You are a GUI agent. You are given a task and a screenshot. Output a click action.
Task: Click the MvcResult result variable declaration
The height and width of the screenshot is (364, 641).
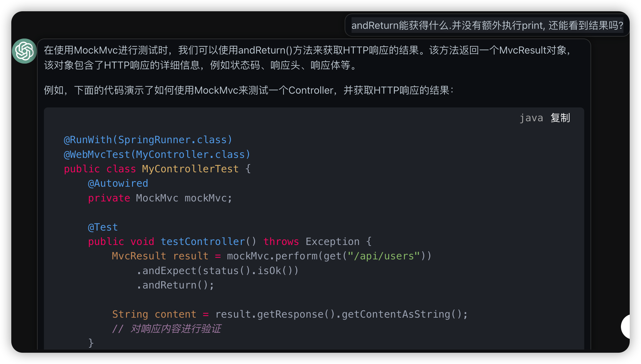[160, 256]
